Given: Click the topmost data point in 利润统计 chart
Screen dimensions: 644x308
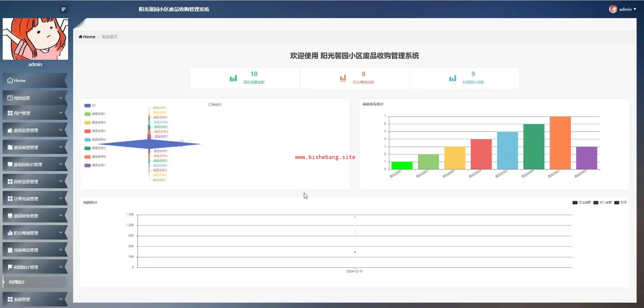Looking at the screenshot, I should pyautogui.click(x=355, y=217).
